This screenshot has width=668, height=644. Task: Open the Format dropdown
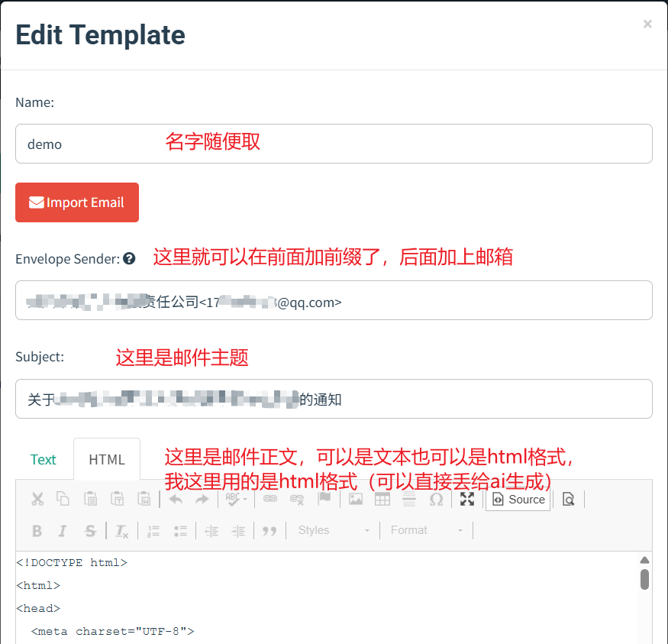[426, 530]
